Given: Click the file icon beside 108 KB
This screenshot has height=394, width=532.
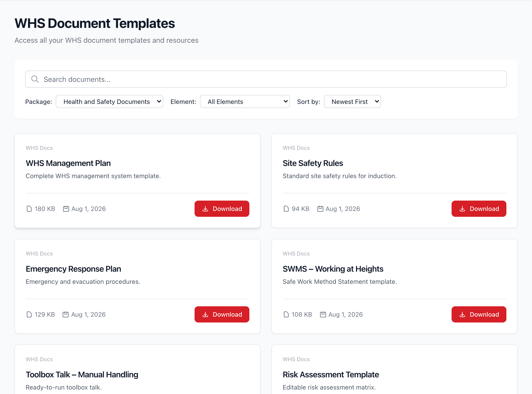Looking at the screenshot, I should tap(286, 314).
